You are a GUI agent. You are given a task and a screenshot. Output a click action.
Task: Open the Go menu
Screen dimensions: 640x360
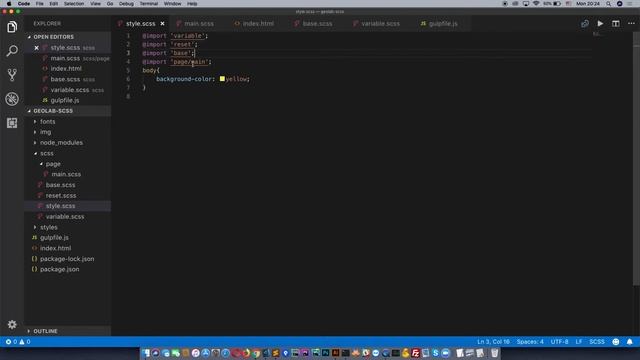click(x=110, y=4)
